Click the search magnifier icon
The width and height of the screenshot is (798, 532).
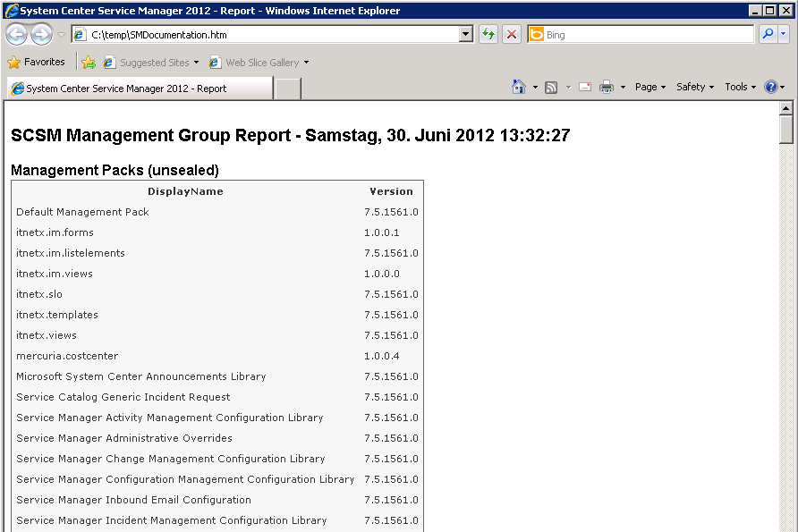coord(767,35)
